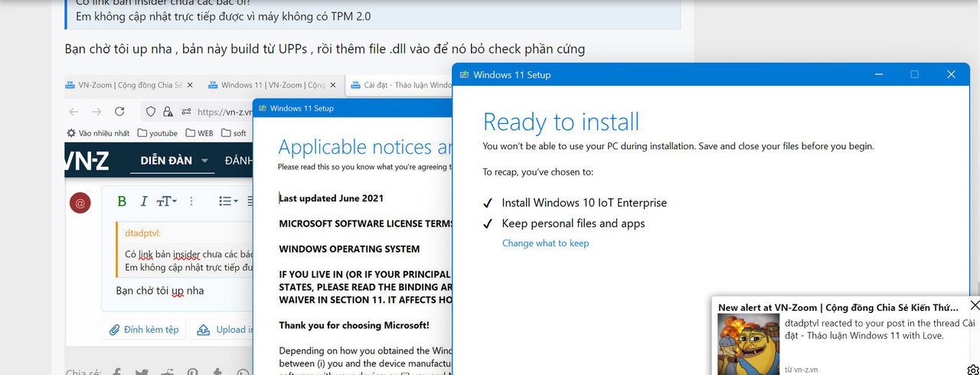
Task: Click in reply text 'Bạn chờ tôi up nha'
Action: 160,291
